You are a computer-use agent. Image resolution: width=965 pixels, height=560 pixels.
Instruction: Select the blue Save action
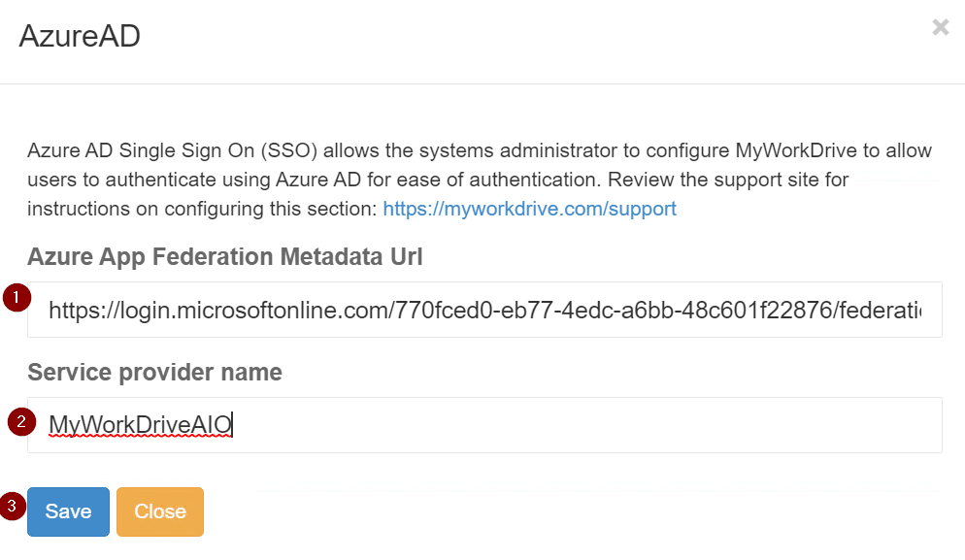[68, 511]
